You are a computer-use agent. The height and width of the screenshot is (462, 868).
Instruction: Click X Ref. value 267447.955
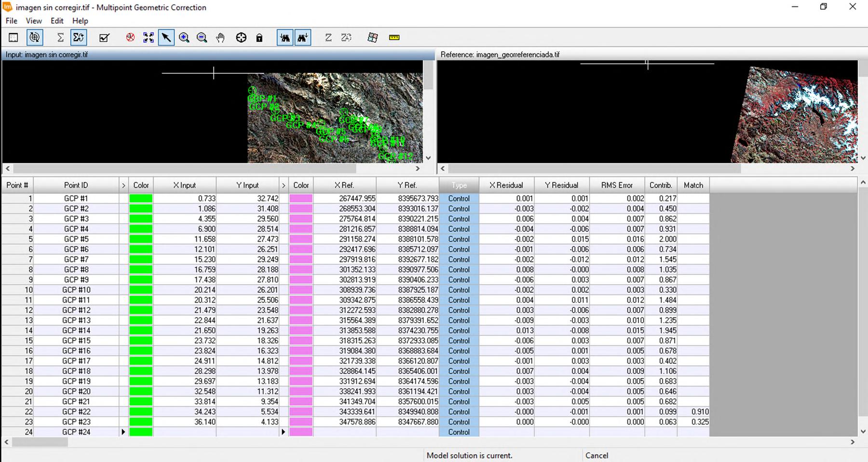point(357,198)
